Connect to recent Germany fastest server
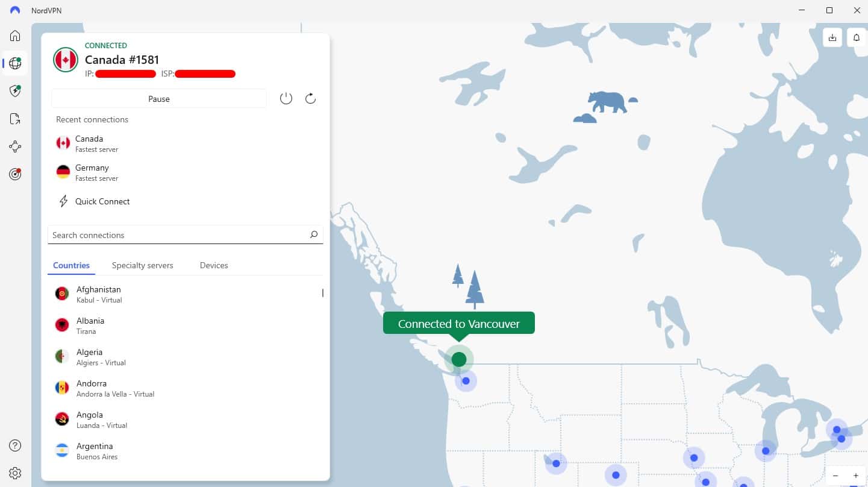This screenshot has width=868, height=487. pyautogui.click(x=186, y=172)
